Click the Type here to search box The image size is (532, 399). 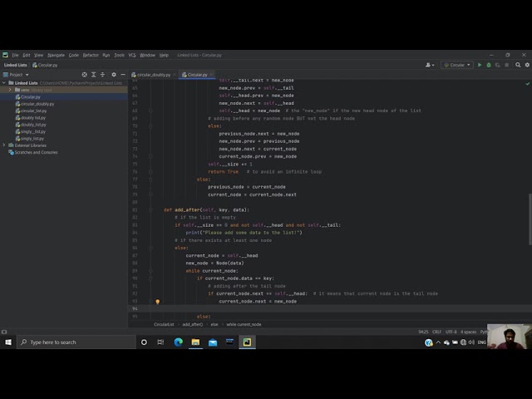tap(76, 342)
